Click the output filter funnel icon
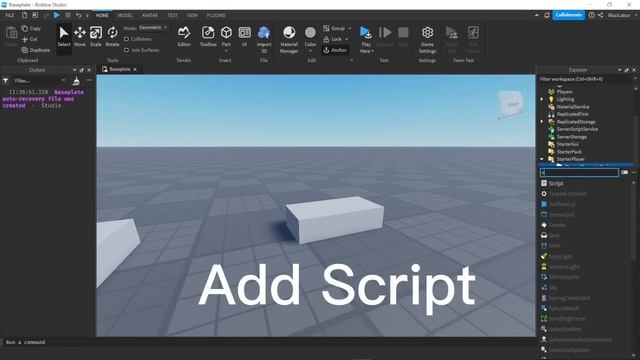The image size is (640, 360). pyautogui.click(x=6, y=81)
